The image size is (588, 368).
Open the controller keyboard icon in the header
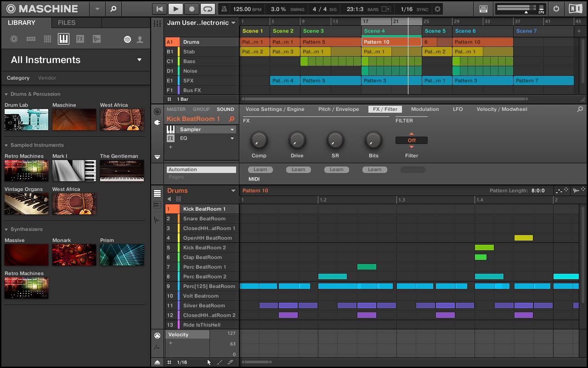click(x=483, y=9)
